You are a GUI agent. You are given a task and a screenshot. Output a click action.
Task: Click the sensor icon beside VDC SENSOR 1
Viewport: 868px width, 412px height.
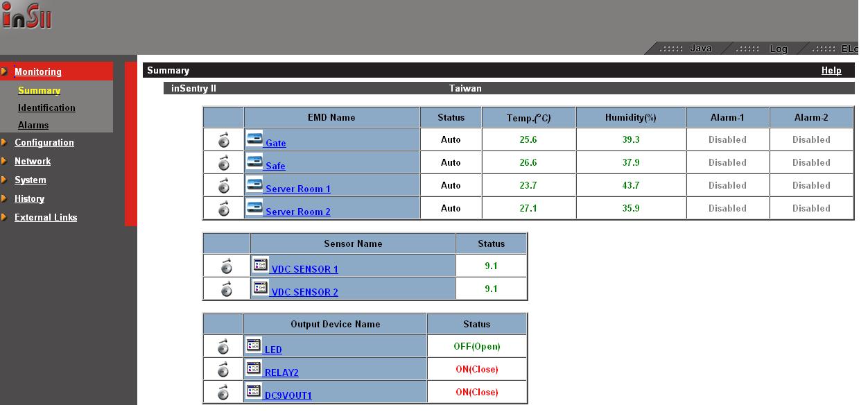[260, 265]
